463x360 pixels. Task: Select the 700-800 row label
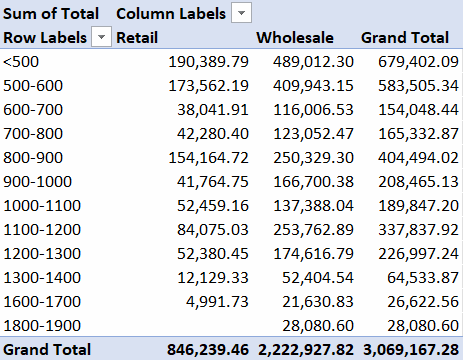point(33,134)
